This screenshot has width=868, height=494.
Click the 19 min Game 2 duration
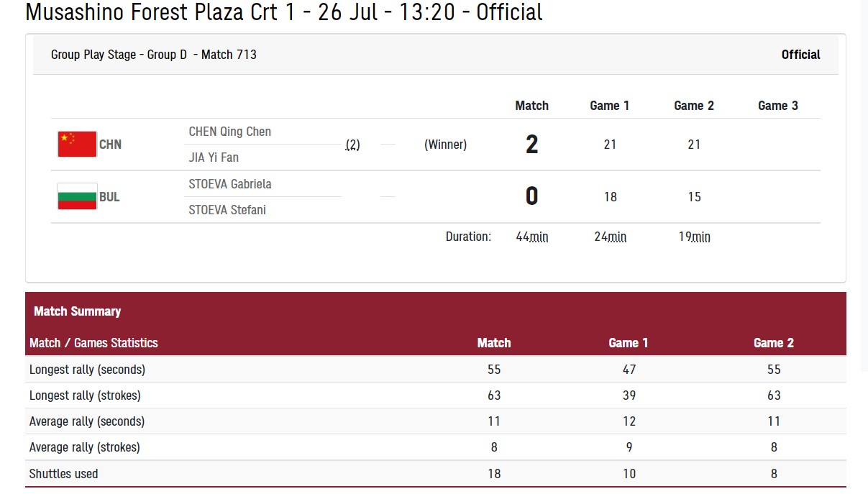pos(694,237)
